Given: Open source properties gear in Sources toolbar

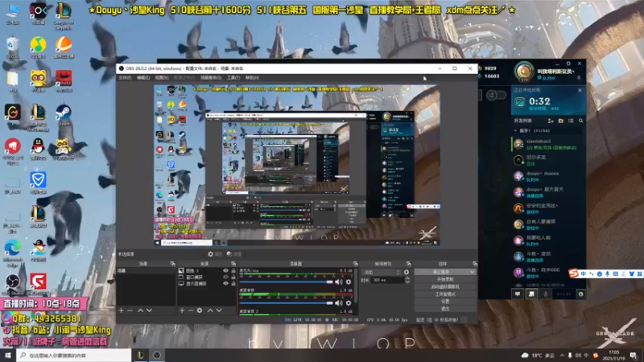Looking at the screenshot, I should click(x=200, y=311).
